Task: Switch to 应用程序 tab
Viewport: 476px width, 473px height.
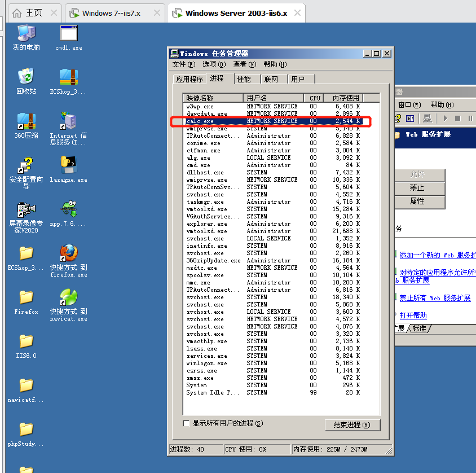Action: (x=189, y=79)
